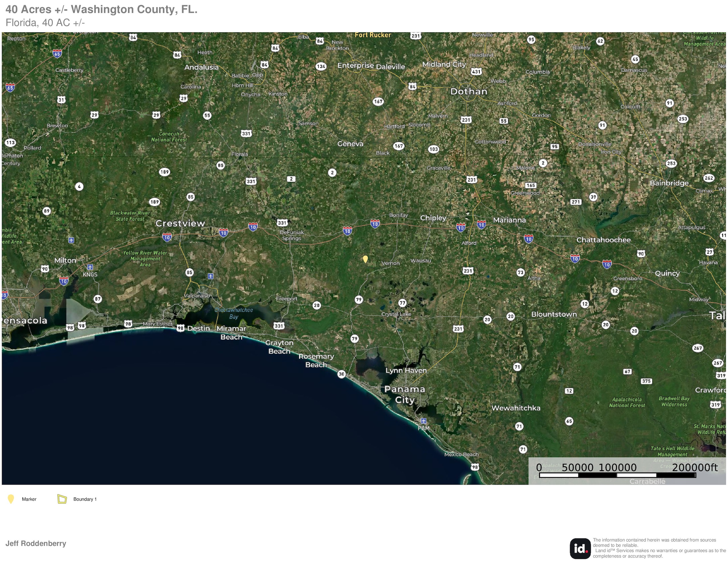This screenshot has width=728, height=562.
Task: Click the Marker legend pin icon
Action: [11, 499]
